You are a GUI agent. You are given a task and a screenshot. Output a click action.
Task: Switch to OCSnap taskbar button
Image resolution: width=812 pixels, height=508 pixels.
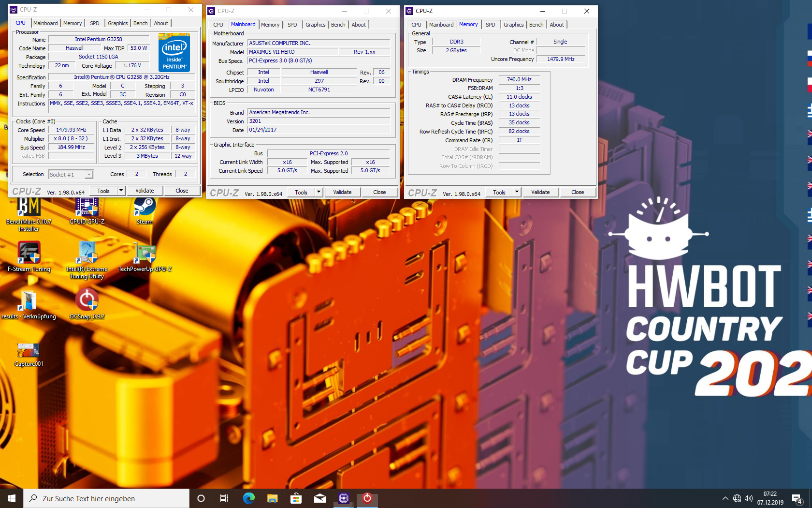tap(367, 498)
